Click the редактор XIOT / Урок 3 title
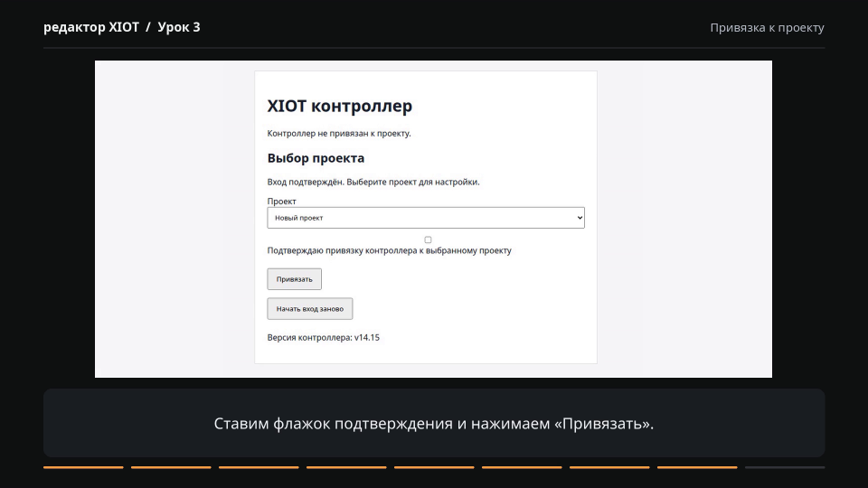The width and height of the screenshot is (868, 488). [x=122, y=27]
